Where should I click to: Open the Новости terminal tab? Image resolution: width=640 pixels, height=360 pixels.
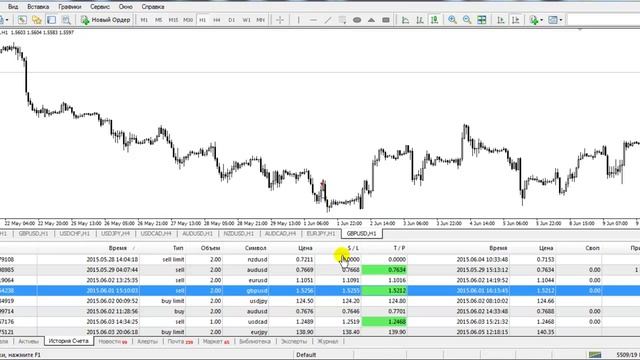[x=113, y=341]
